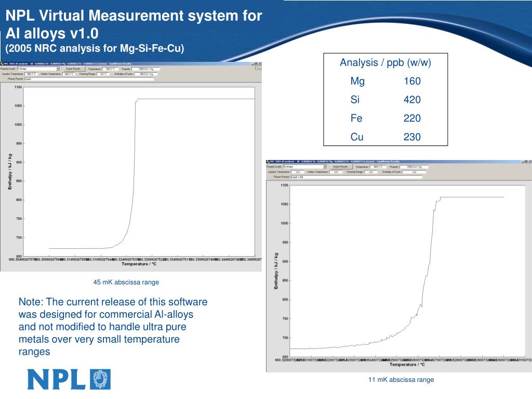Close the 11 mK window with the X button
Image resolution: width=532 pixels, height=399 pixels.
[x=529, y=162]
